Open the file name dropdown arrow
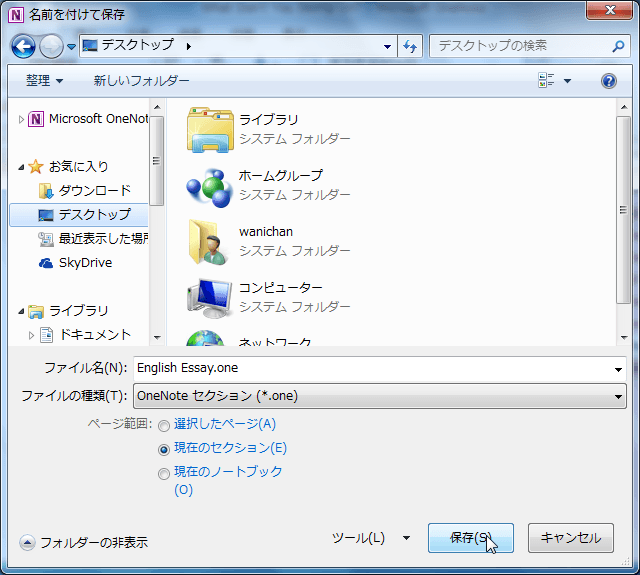Viewport: 640px width, 575px height. point(618,369)
